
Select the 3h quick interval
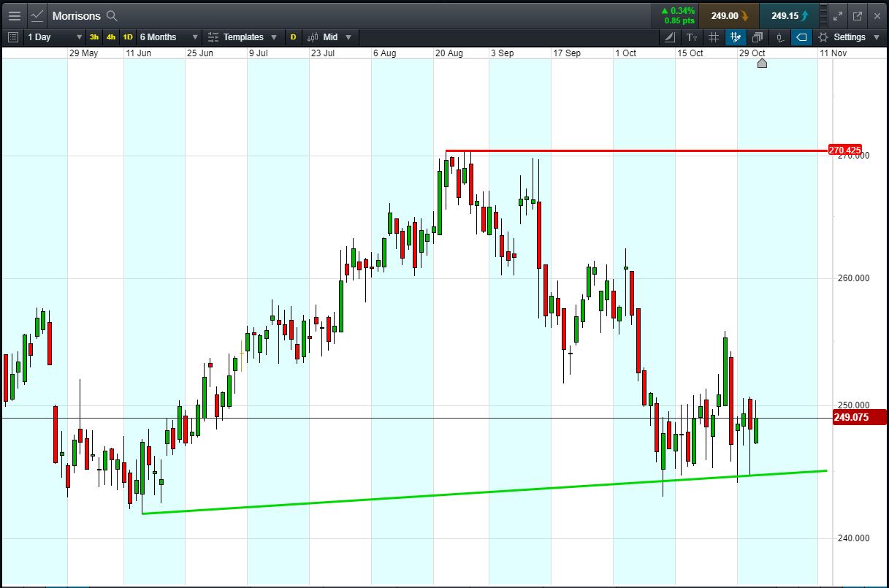(x=94, y=37)
